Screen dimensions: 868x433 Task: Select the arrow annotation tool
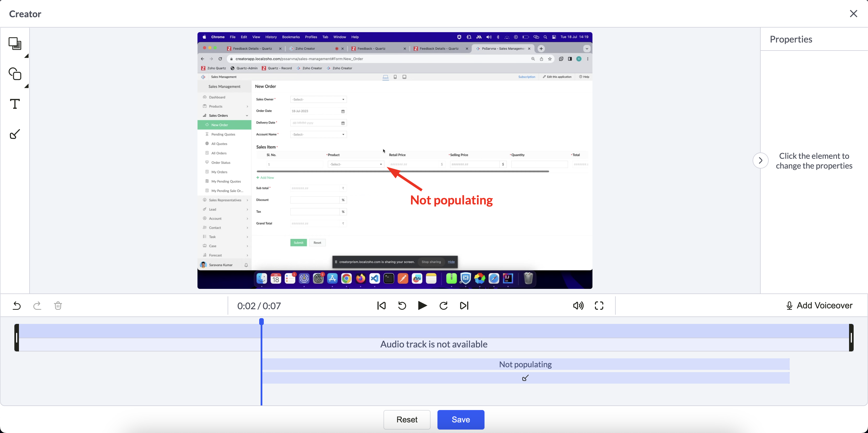(x=15, y=134)
